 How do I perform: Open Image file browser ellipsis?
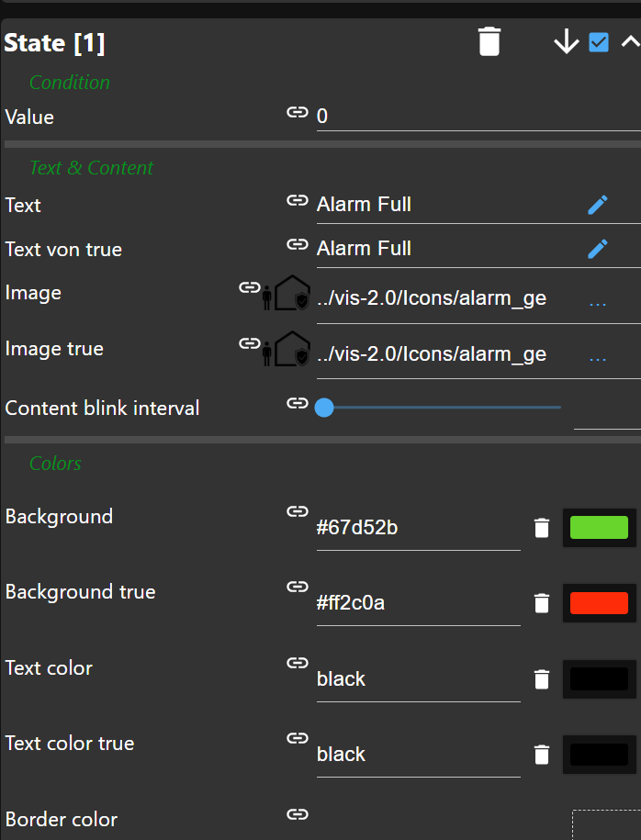[598, 301]
